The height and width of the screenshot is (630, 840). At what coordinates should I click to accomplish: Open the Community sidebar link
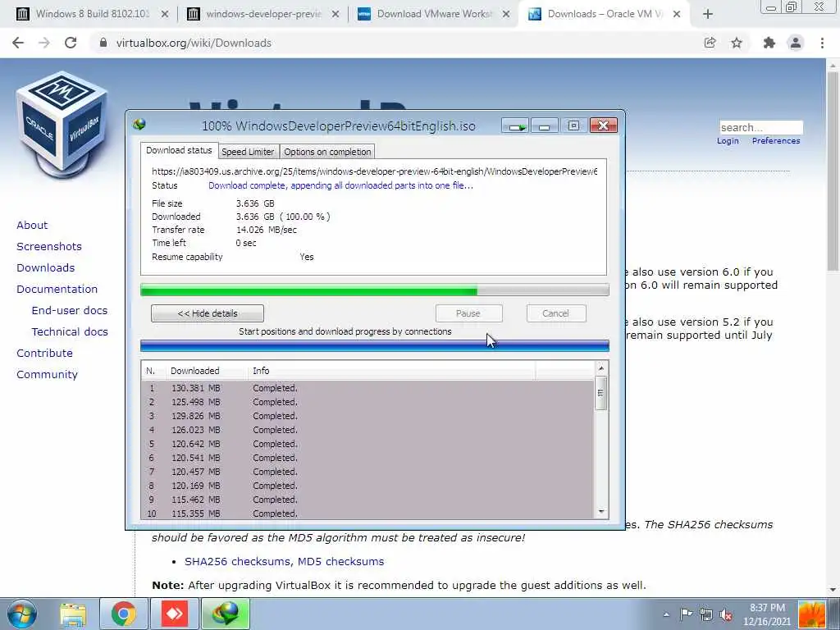(x=47, y=375)
